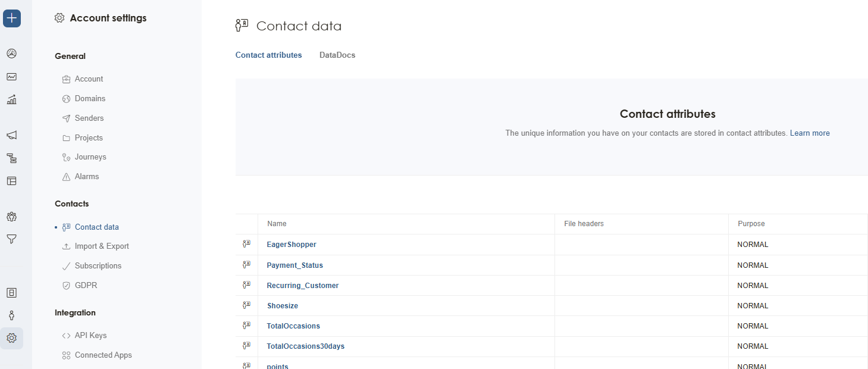The width and height of the screenshot is (868, 369).
Task: Go to Import & Export settings
Action: click(102, 246)
